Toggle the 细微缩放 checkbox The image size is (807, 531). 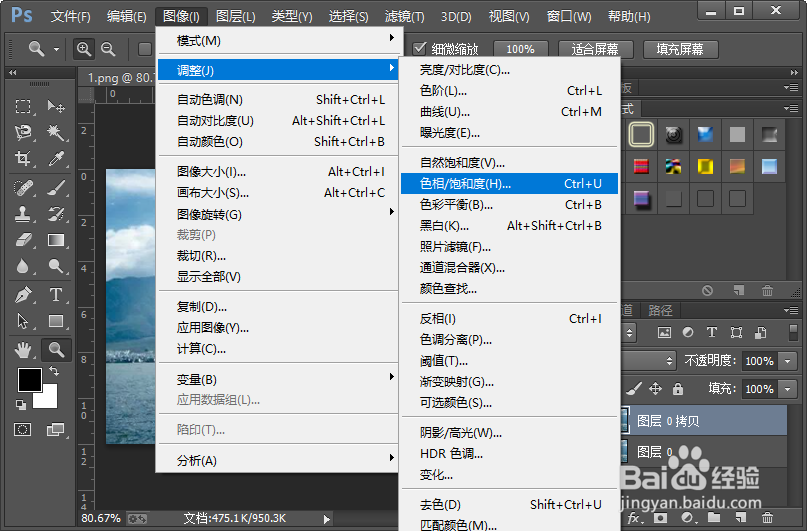coord(419,48)
